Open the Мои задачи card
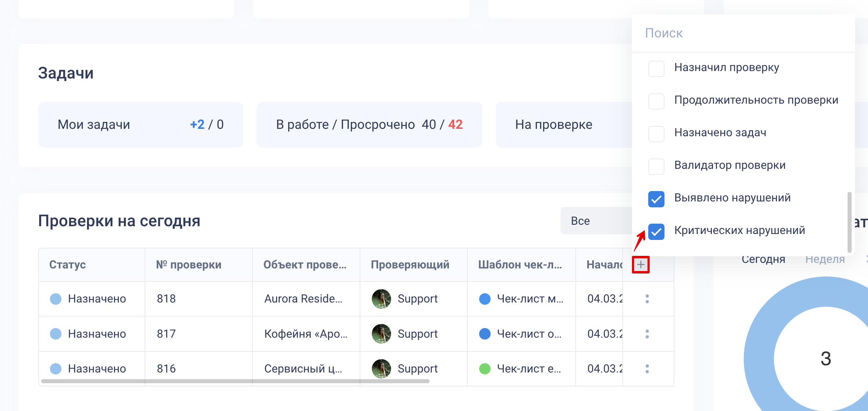 141,125
